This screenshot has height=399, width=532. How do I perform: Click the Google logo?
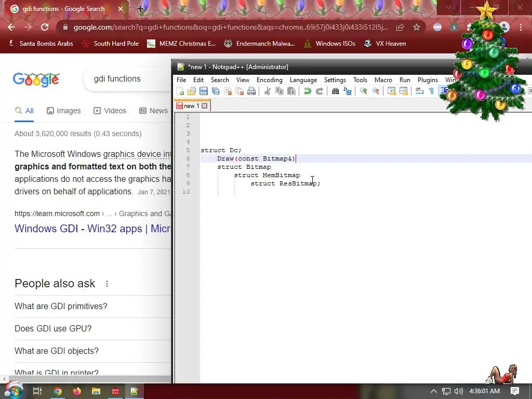pos(36,79)
